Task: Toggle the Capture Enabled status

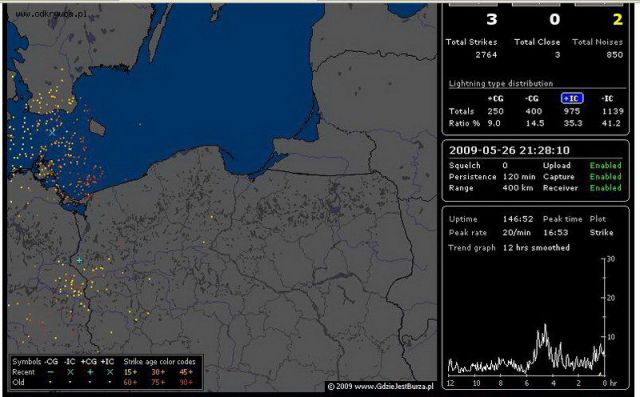Action: pyautogui.click(x=605, y=177)
